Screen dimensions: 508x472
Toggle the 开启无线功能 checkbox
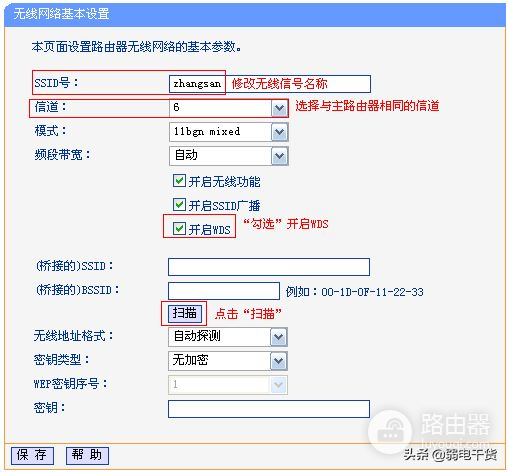click(179, 181)
